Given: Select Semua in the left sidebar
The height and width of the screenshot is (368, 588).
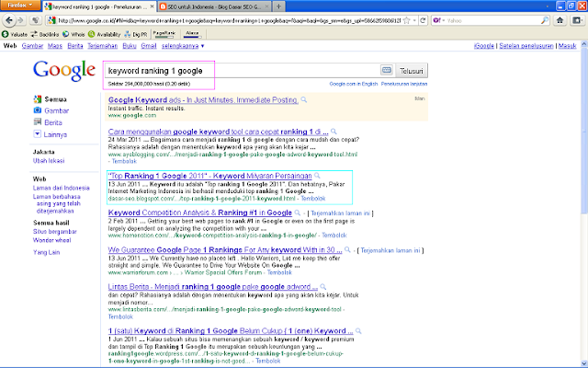Looking at the screenshot, I should 51,99.
